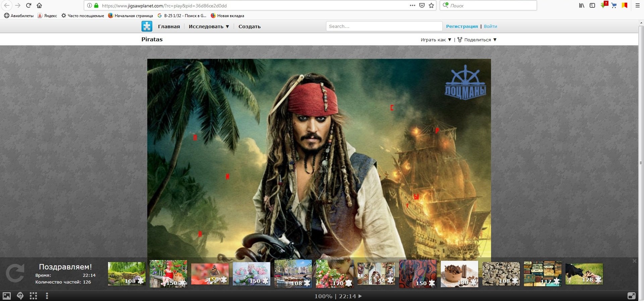Open the chocolate dessert 130-piece puzzle thumbnail
The height and width of the screenshot is (301, 644).
pyautogui.click(x=459, y=274)
